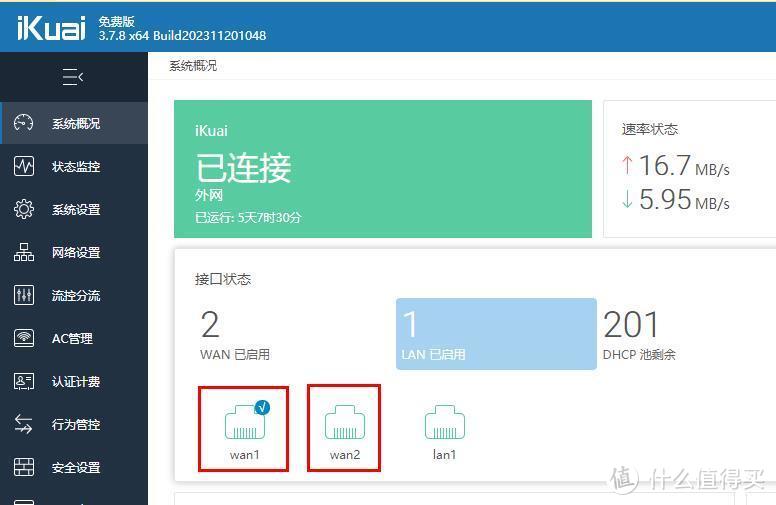Click the 认证计费 ID card icon
The width and height of the screenshot is (776, 505).
click(x=24, y=381)
